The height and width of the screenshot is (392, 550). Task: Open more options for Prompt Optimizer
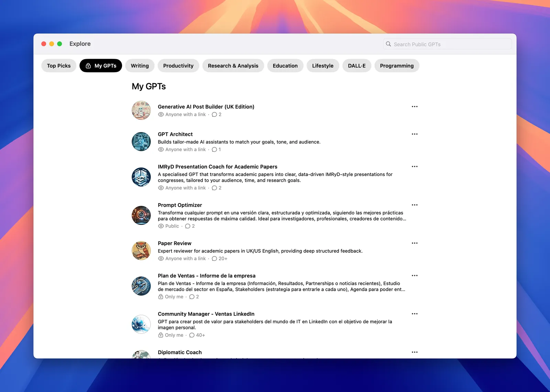click(415, 205)
